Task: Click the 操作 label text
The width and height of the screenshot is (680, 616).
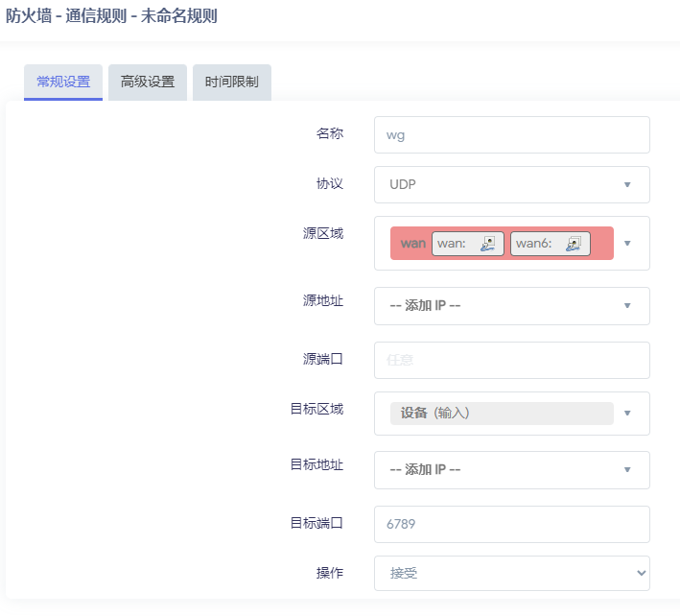Action: (330, 573)
